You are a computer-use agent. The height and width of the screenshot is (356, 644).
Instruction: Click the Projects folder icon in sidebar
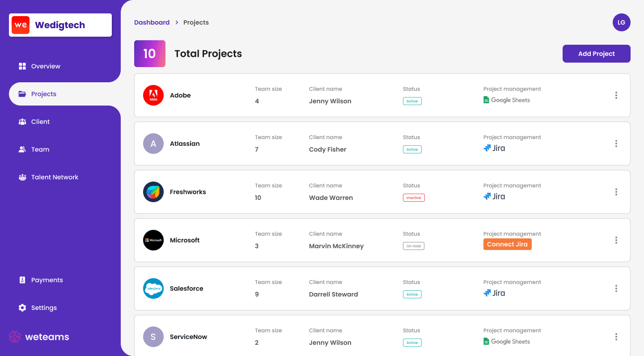22,94
